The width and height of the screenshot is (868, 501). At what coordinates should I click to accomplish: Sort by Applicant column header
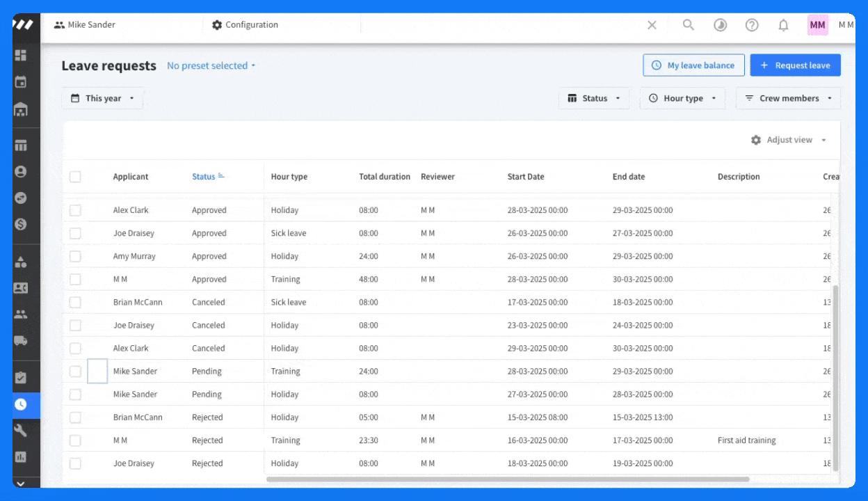click(131, 177)
